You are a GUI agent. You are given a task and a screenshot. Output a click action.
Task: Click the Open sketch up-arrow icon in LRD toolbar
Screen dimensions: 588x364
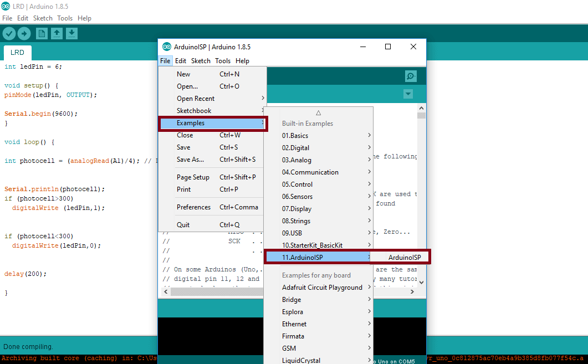click(x=57, y=34)
